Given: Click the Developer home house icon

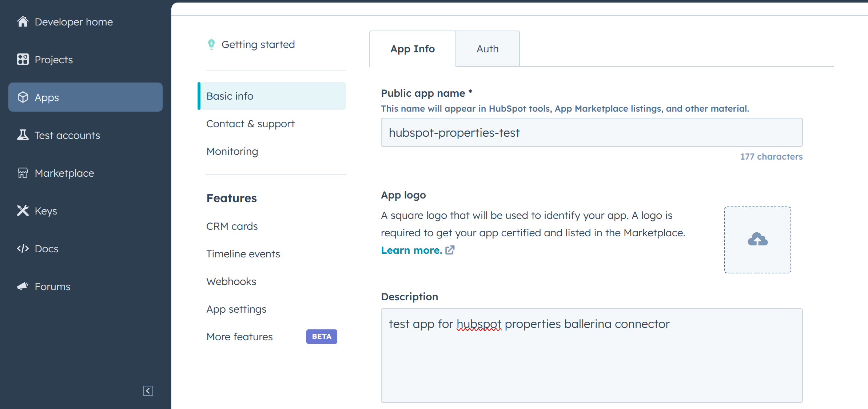Looking at the screenshot, I should [x=23, y=22].
